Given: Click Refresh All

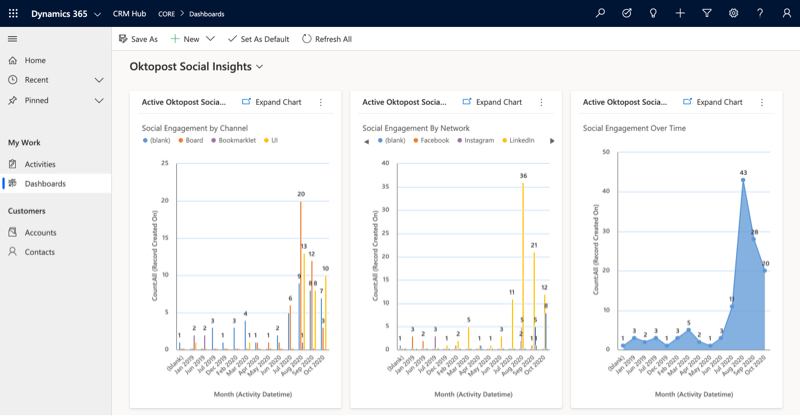Looking at the screenshot, I should point(327,39).
